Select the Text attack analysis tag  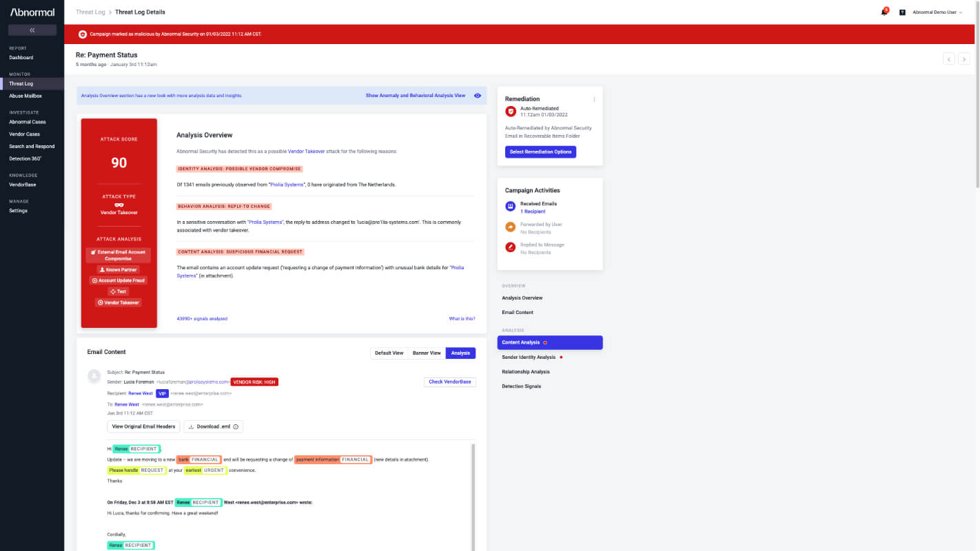pos(119,291)
